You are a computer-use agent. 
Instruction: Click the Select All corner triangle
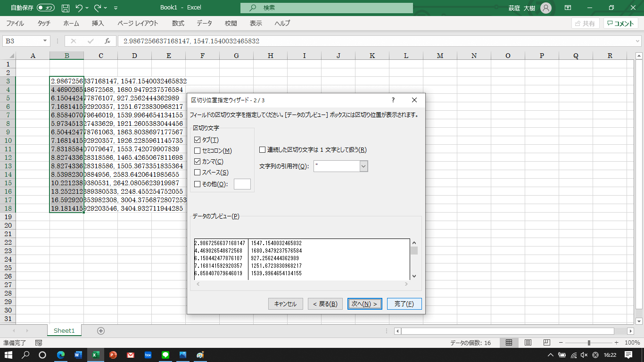coord(12,56)
